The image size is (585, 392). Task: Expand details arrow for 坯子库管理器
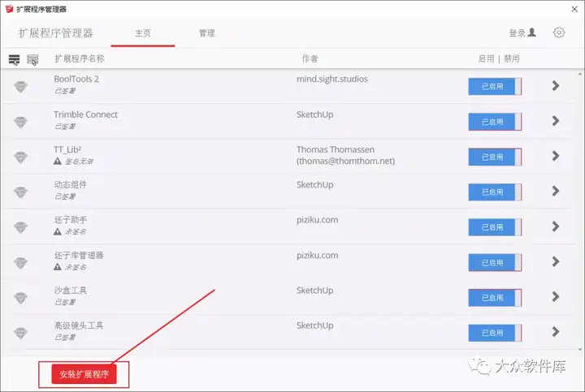[x=556, y=261]
